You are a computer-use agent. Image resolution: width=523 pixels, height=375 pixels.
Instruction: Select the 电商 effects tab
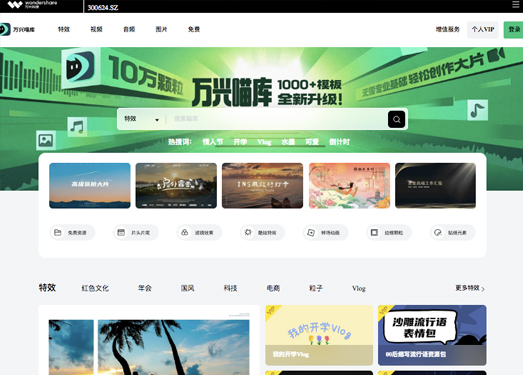[273, 288]
